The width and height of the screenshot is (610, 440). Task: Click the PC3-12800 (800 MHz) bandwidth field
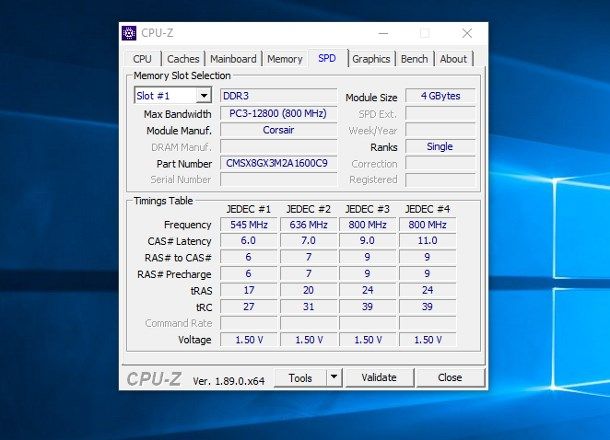point(279,114)
